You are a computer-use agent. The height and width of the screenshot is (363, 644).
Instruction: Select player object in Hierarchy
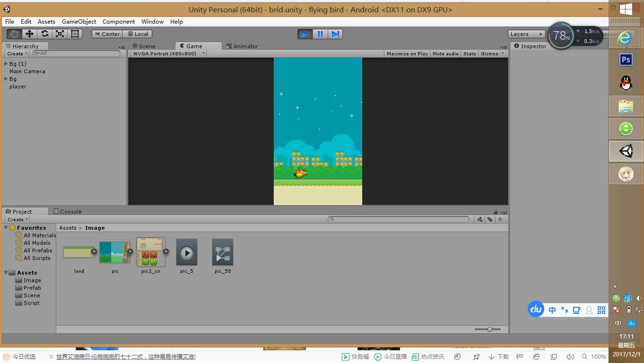(x=18, y=86)
